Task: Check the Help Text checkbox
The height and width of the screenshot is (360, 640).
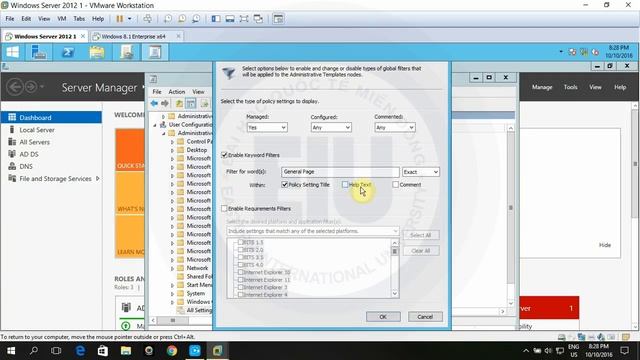Action: point(345,184)
